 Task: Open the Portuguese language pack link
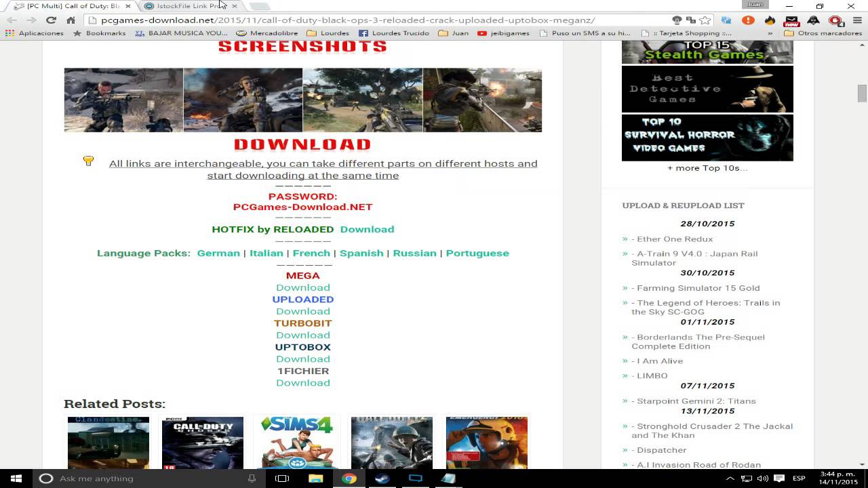477,253
